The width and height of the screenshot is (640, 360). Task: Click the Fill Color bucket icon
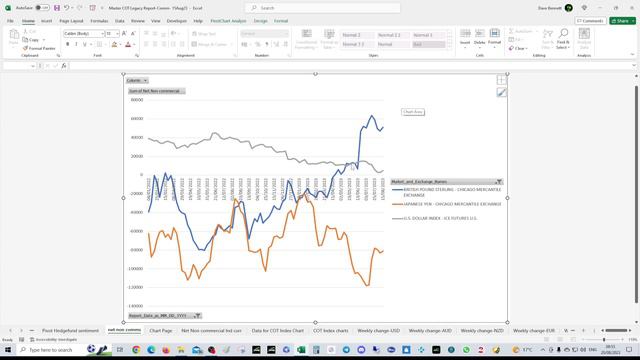click(114, 44)
